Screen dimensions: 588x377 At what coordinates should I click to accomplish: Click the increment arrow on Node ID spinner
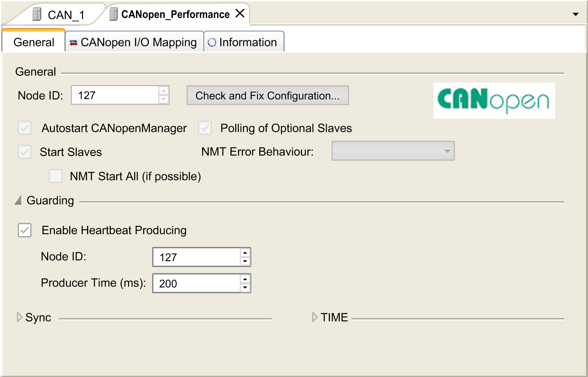click(x=163, y=91)
